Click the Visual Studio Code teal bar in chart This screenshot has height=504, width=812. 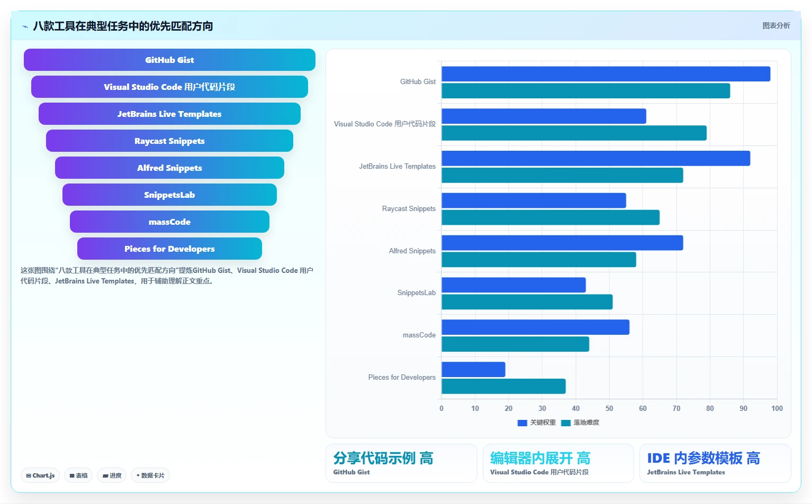(574, 133)
